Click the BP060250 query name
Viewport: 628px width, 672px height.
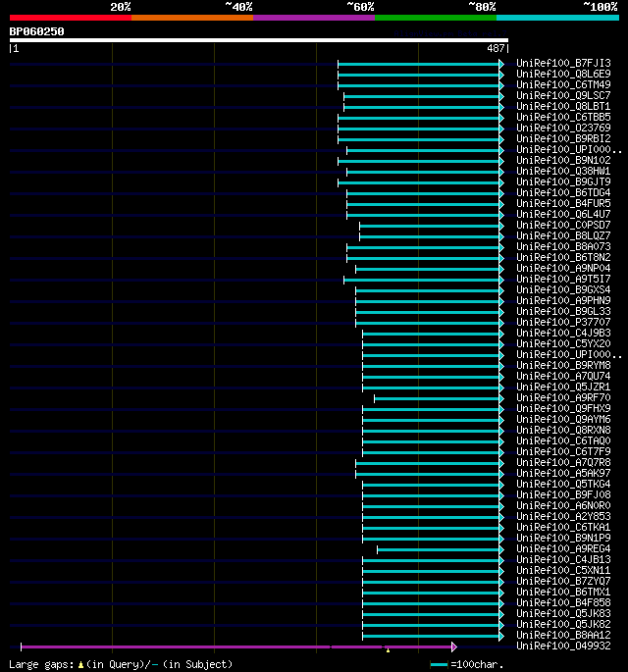pyautogui.click(x=37, y=31)
